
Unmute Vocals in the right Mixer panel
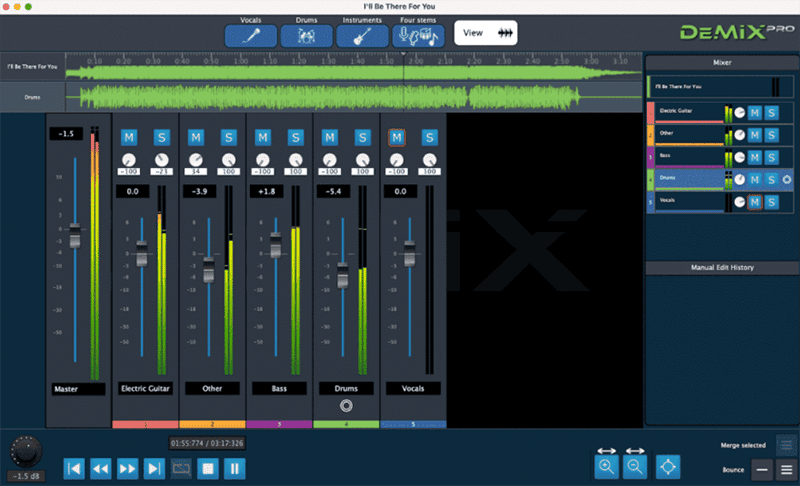755,202
